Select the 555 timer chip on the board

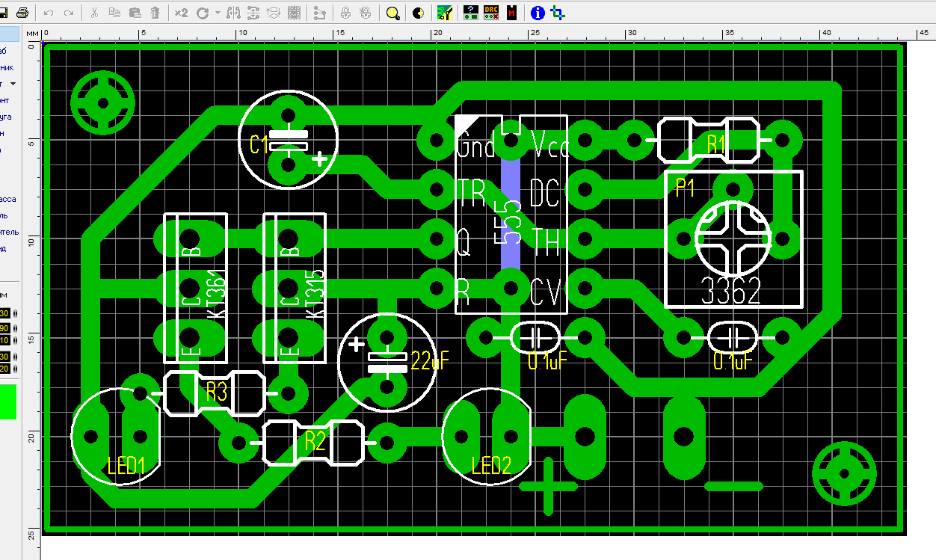point(511,222)
